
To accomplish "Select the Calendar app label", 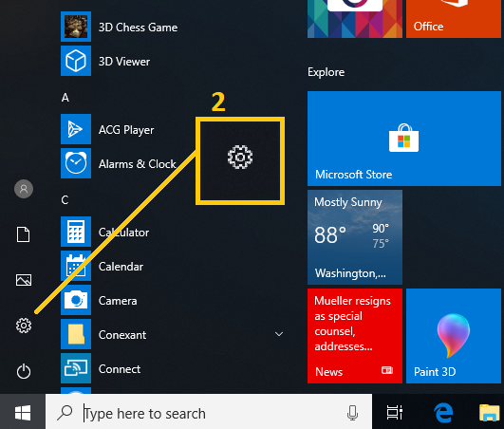I will click(121, 267).
